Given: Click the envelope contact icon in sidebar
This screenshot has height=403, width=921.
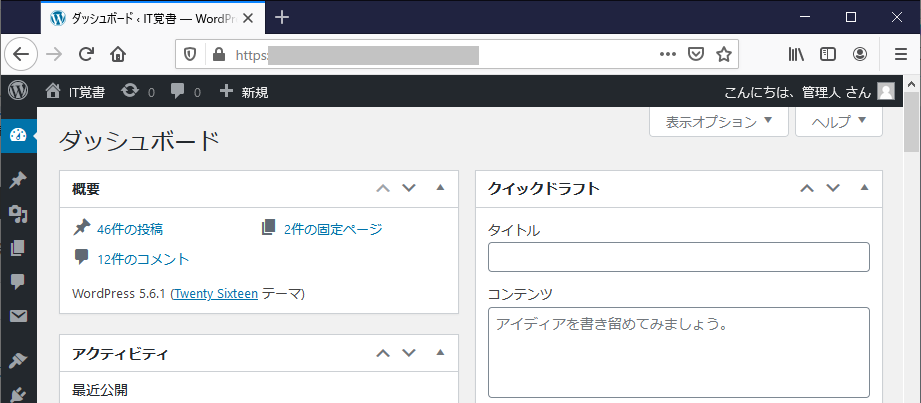Looking at the screenshot, I should tap(17, 317).
